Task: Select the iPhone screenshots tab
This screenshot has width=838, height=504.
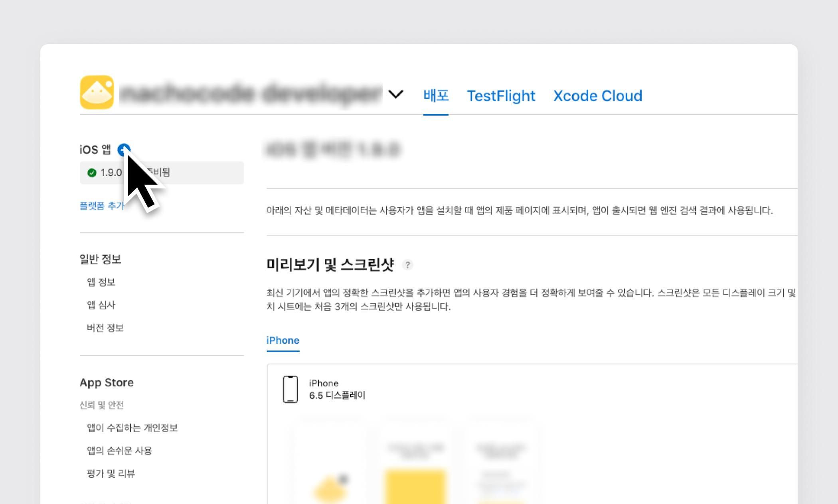Action: (x=283, y=340)
